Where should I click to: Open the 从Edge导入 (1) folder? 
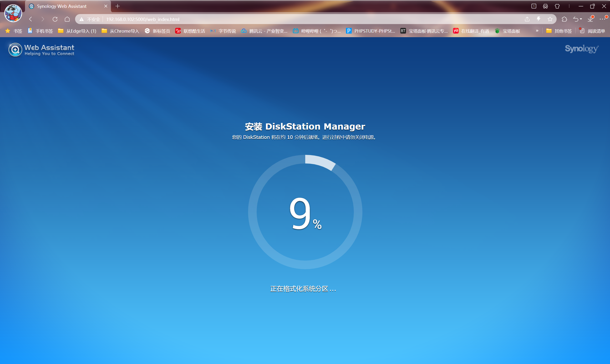coord(77,31)
